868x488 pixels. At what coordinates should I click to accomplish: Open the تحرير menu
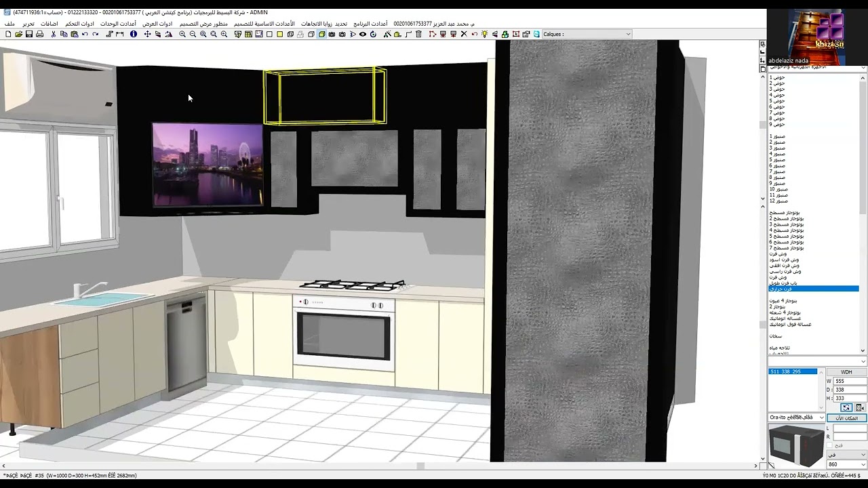[x=28, y=24]
